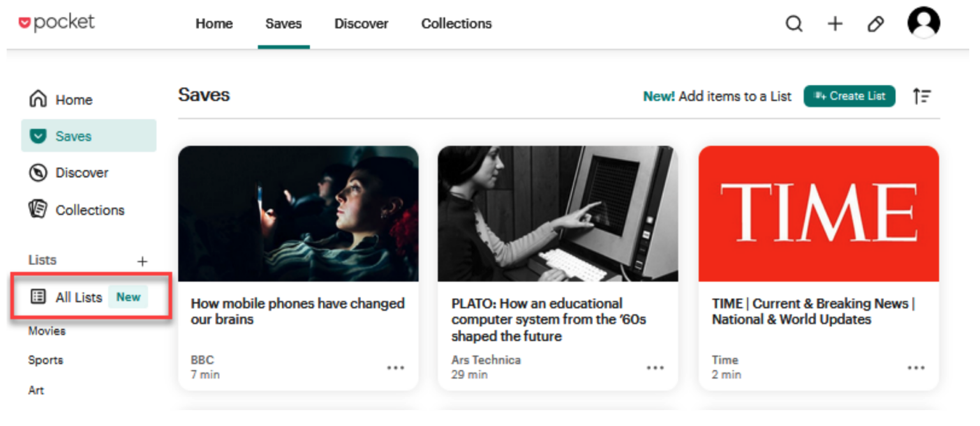This screenshot has height=426, width=980.
Task: Open overflow menu on the PLATO article
Action: (x=655, y=367)
